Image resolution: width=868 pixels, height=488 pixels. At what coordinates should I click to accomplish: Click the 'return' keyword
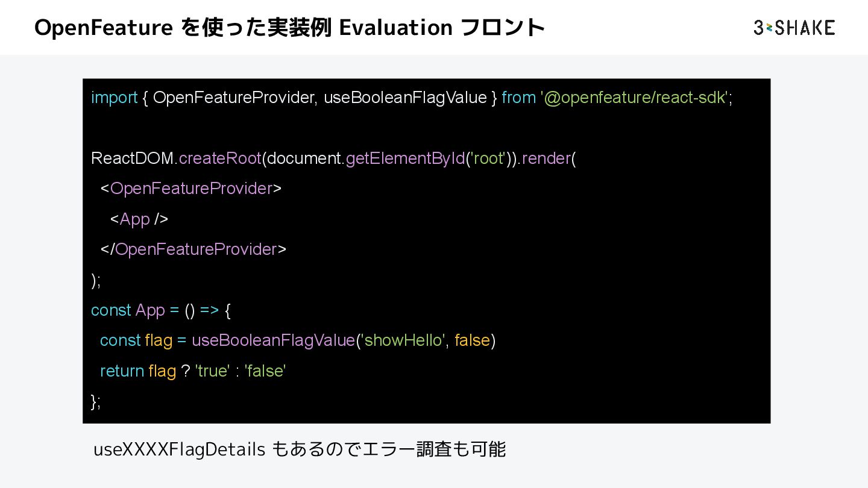pyautogui.click(x=122, y=371)
